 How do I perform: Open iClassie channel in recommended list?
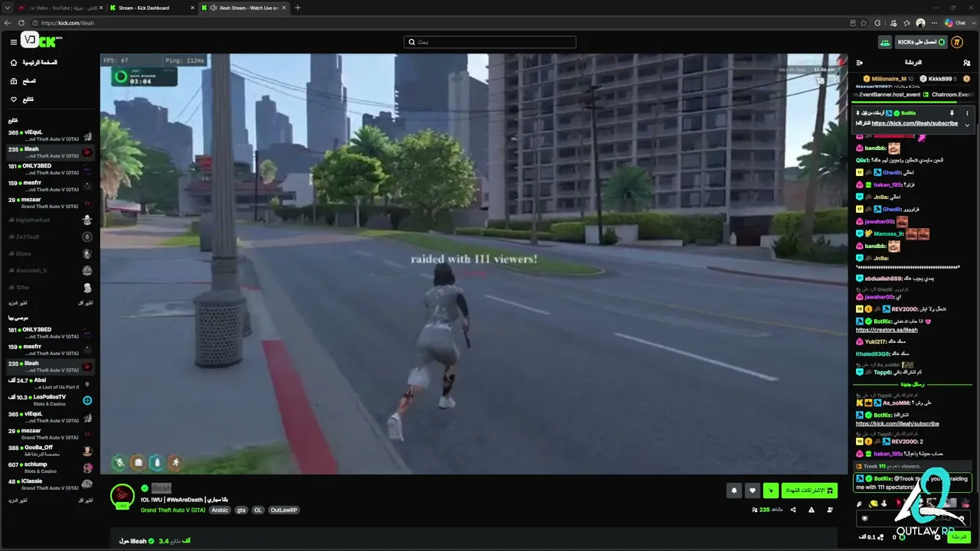pos(50,484)
